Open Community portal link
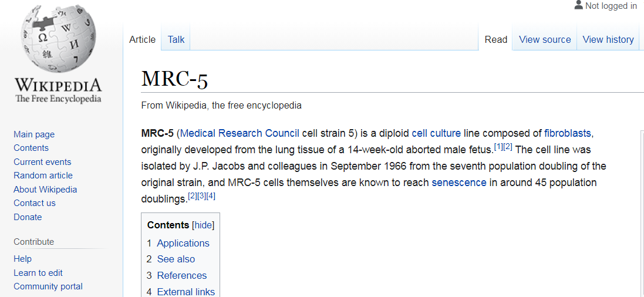 click(x=48, y=286)
